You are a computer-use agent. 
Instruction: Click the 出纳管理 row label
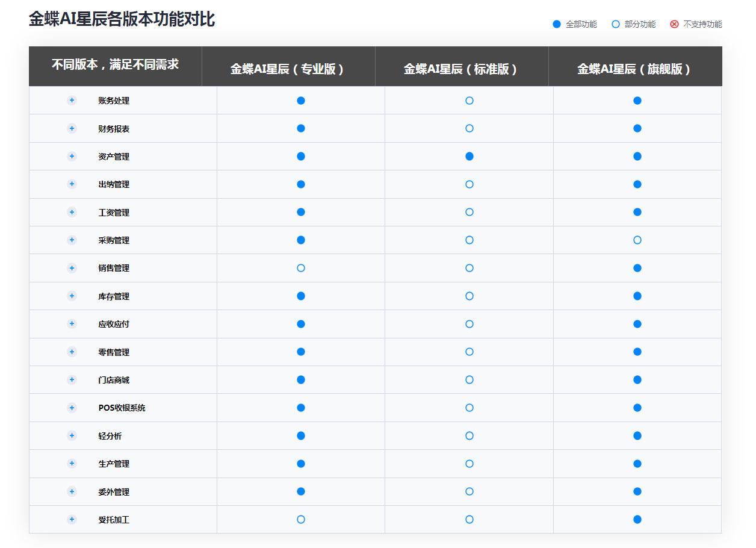click(x=114, y=184)
